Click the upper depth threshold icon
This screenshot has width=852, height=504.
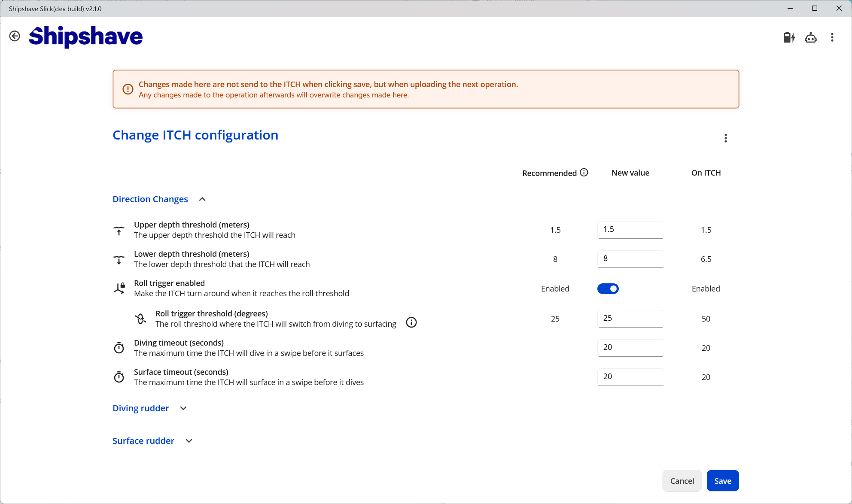[119, 231]
